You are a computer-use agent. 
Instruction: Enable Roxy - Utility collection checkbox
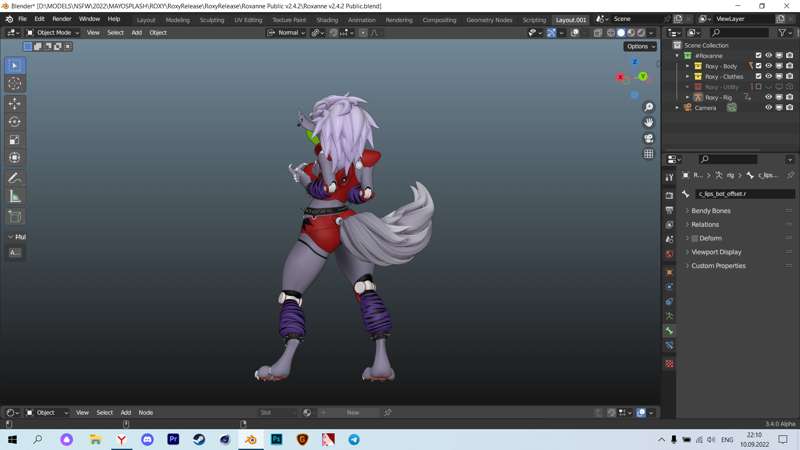pyautogui.click(x=758, y=87)
